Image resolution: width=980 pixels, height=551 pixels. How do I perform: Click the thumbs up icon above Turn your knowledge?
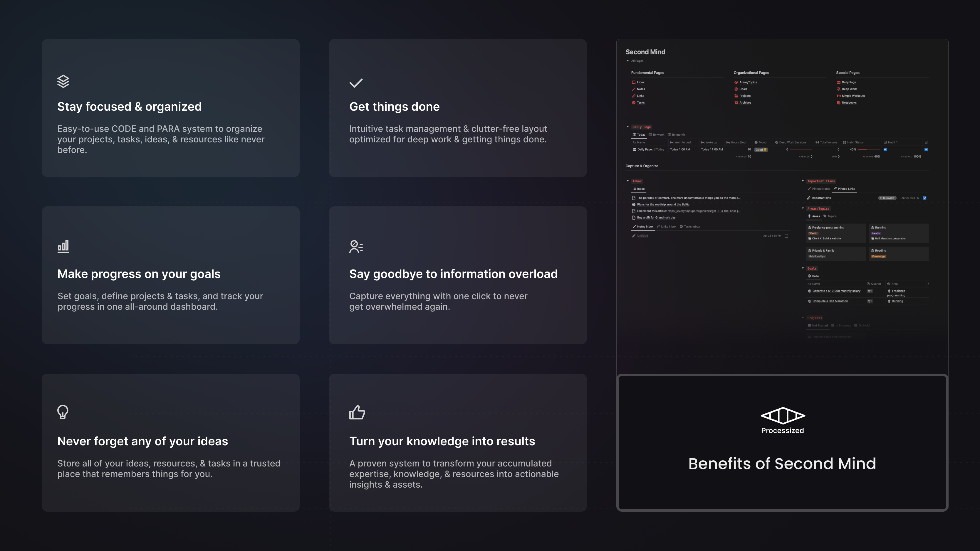tap(357, 412)
